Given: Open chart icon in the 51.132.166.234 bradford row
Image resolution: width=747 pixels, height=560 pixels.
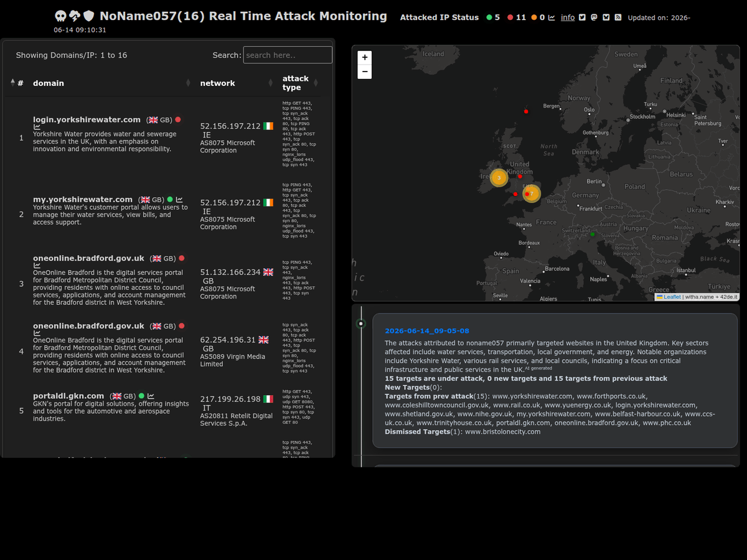Looking at the screenshot, I should coord(37,266).
